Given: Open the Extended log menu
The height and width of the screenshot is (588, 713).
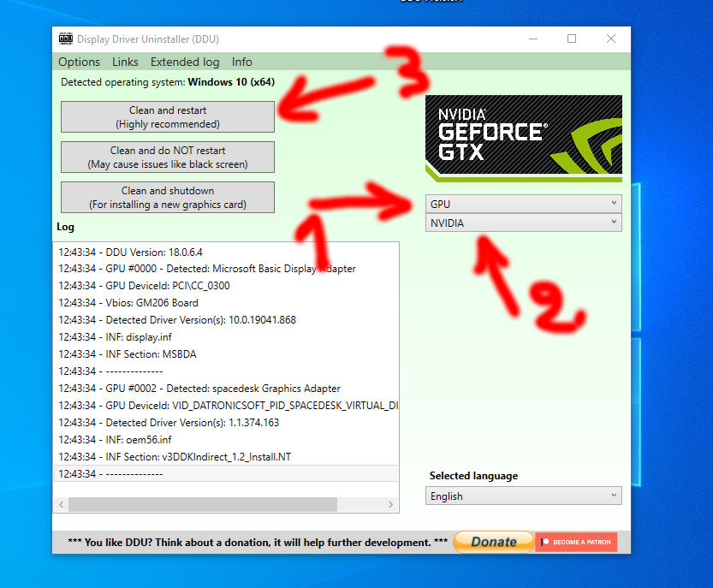Looking at the screenshot, I should pos(185,62).
